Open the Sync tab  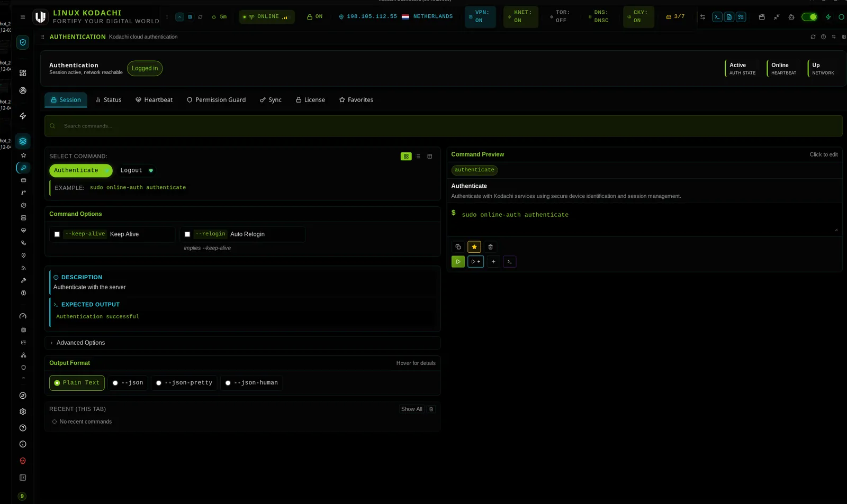(271, 100)
